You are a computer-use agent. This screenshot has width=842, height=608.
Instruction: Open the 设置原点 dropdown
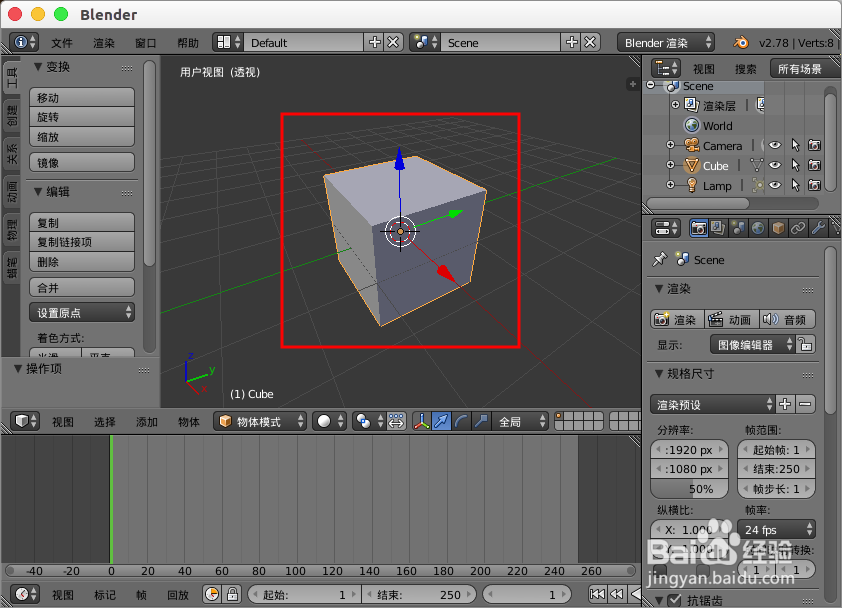(82, 313)
